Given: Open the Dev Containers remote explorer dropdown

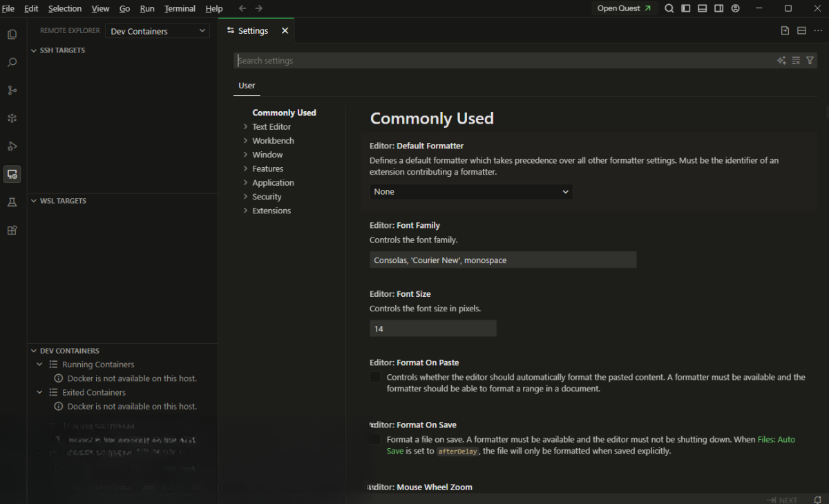Looking at the screenshot, I should click(x=157, y=31).
